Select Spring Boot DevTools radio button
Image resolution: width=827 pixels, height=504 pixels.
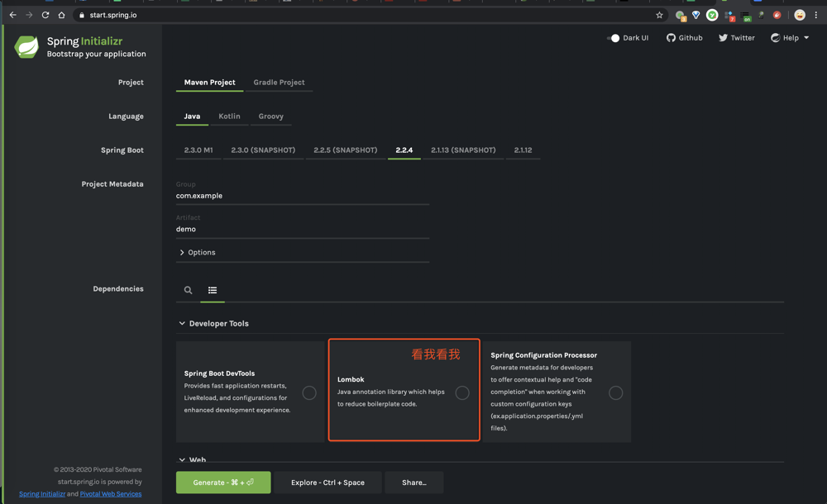point(309,393)
